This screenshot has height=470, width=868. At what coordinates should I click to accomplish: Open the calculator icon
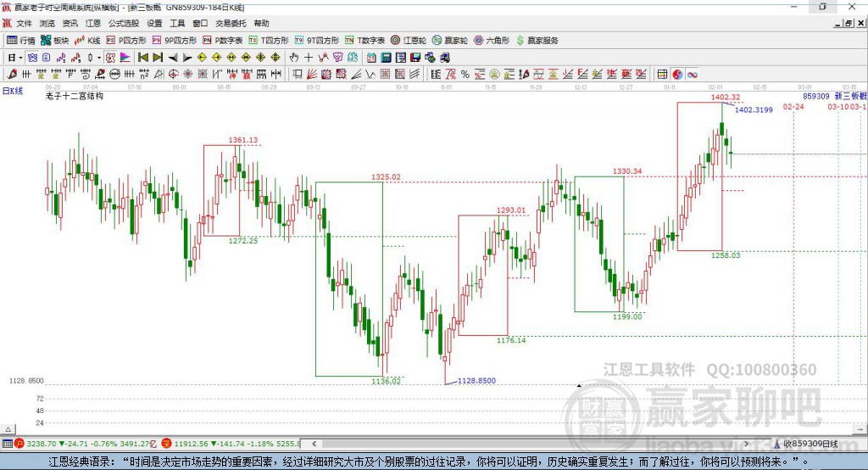coord(386,58)
